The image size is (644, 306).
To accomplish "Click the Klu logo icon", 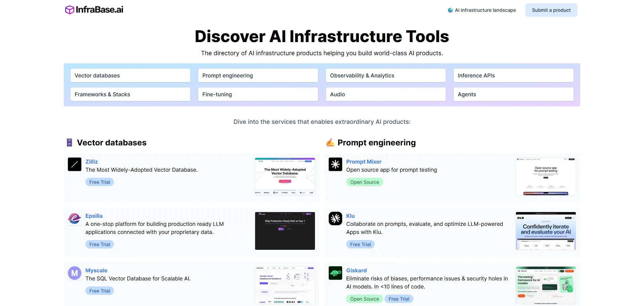I will 335,218.
